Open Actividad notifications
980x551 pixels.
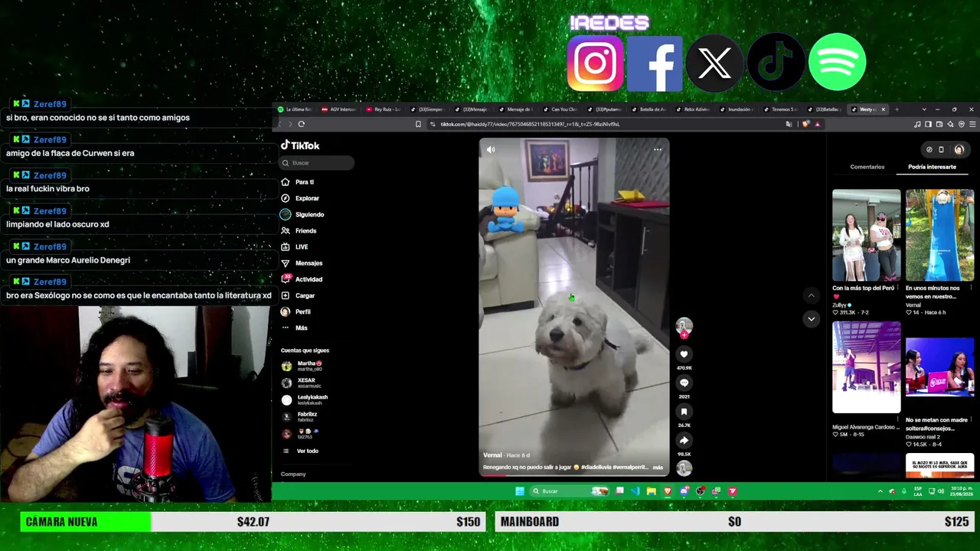(x=302, y=279)
